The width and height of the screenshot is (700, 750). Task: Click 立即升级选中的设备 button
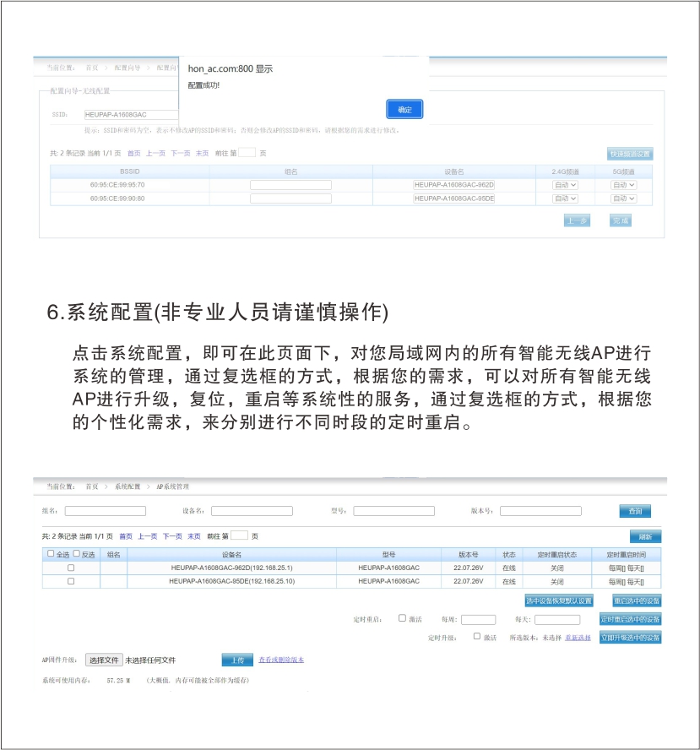(630, 638)
